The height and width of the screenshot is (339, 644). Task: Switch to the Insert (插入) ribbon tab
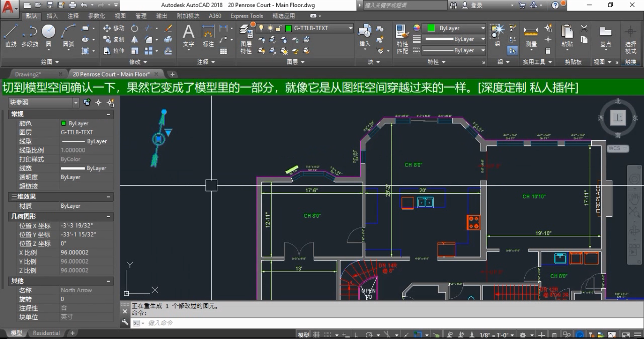[x=52, y=16]
